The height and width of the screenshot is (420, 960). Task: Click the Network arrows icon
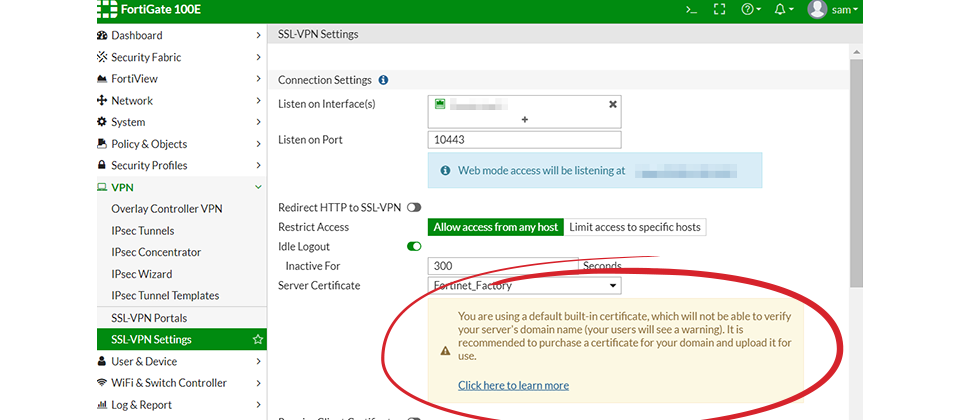point(102,100)
